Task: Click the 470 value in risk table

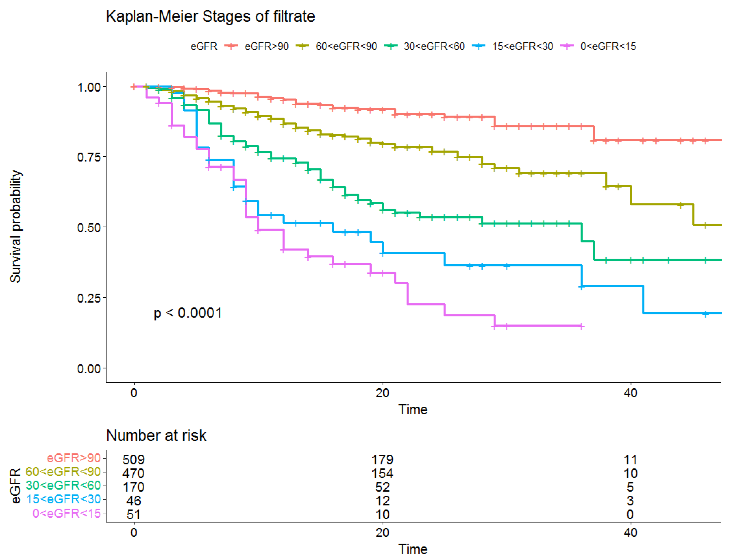Action: click(x=133, y=473)
